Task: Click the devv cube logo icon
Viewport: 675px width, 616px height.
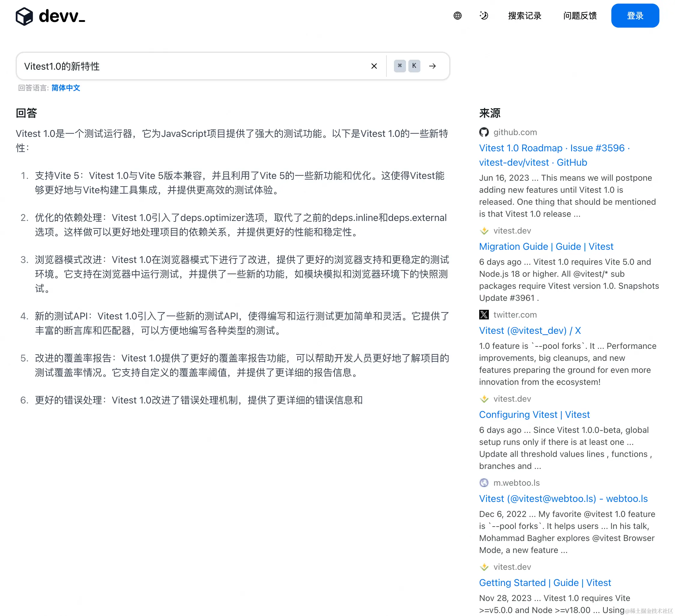Action: click(x=24, y=16)
